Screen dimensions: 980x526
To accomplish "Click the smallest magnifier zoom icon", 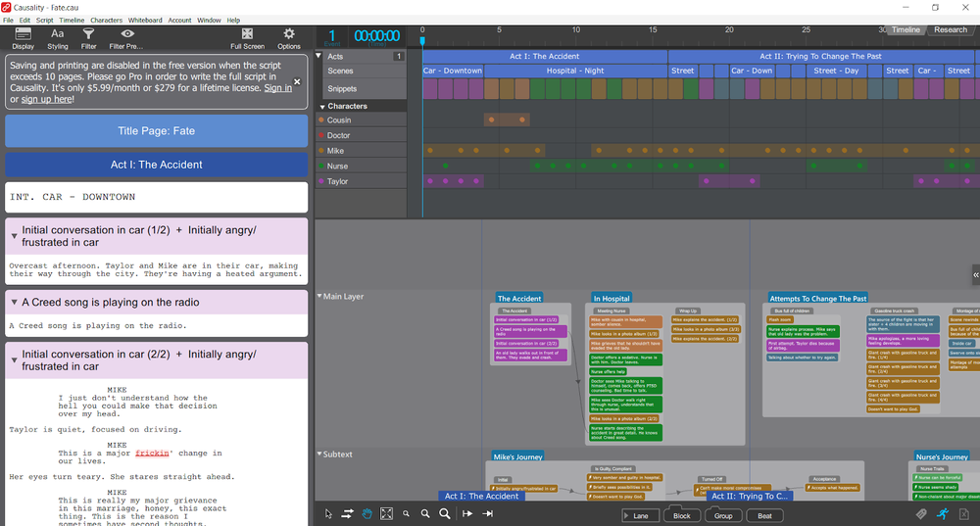I will pos(407,513).
